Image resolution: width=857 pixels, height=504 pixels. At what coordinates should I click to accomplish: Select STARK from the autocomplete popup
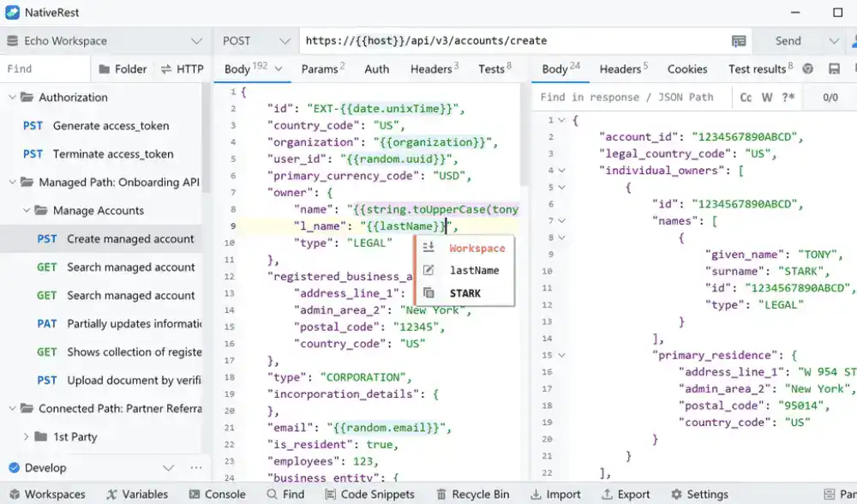coord(464,293)
